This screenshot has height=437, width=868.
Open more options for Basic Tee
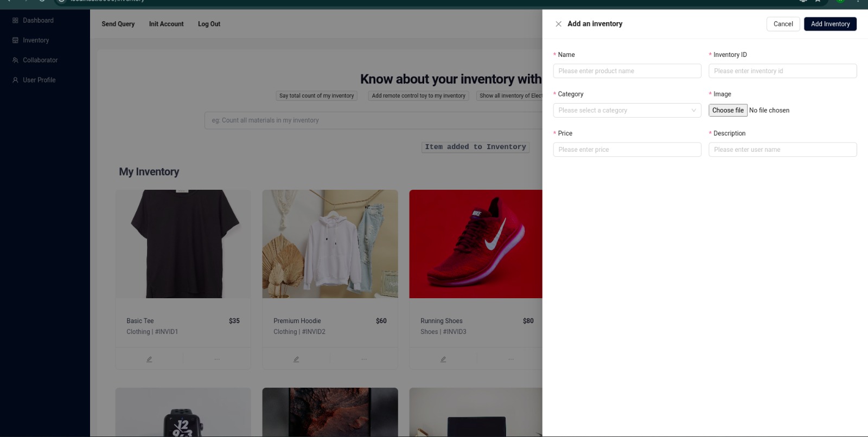coord(217,359)
